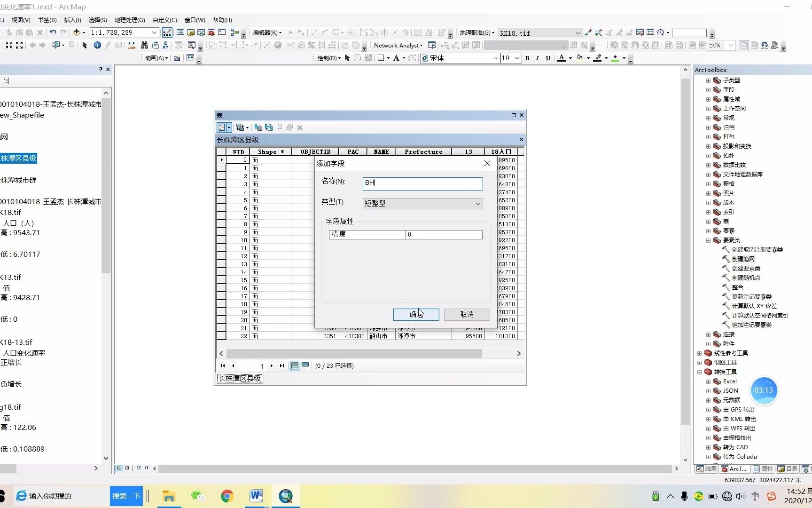Toggle bold text formatting
Screen dimensions: 812x508
[527, 58]
